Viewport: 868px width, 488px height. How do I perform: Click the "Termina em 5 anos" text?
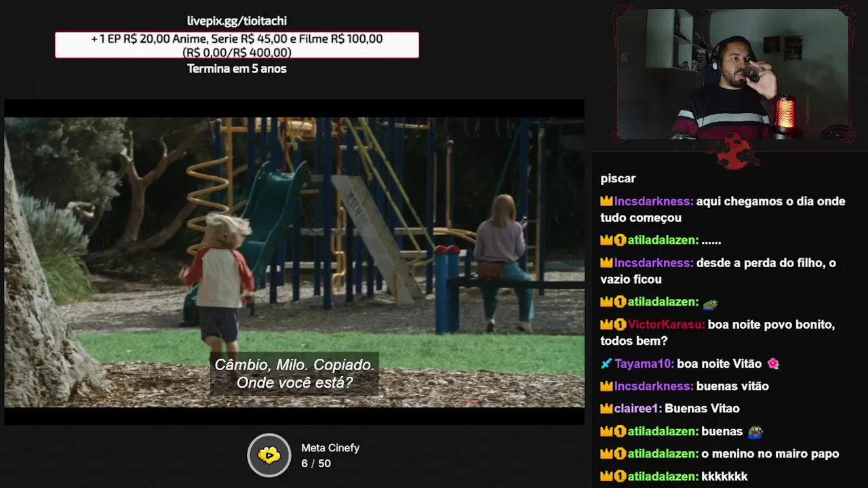tap(237, 68)
